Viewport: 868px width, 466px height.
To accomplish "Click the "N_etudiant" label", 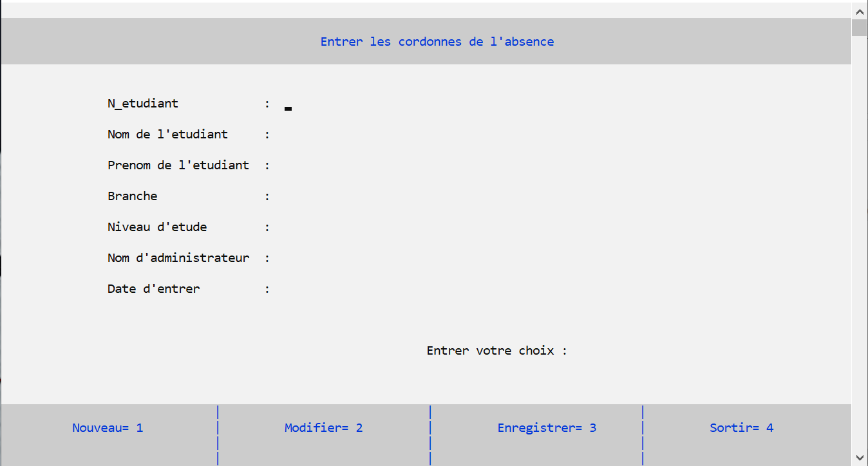I will [x=143, y=104].
